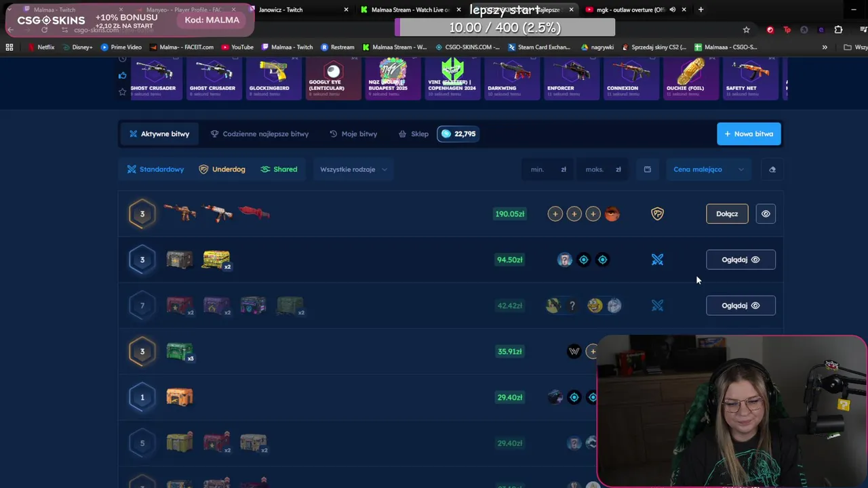Bookmark this page with star icon
The height and width of the screenshot is (488, 868).
click(x=747, y=30)
